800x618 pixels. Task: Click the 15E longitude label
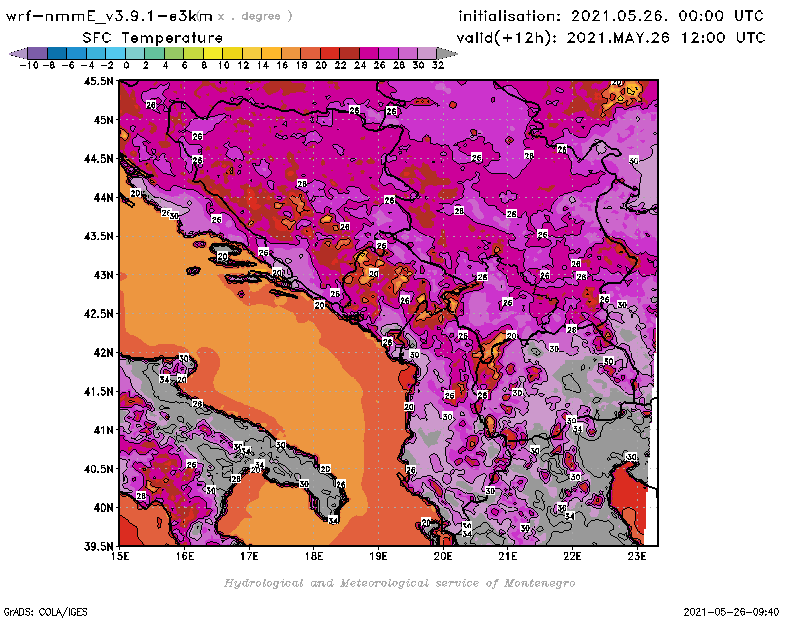[x=120, y=556]
